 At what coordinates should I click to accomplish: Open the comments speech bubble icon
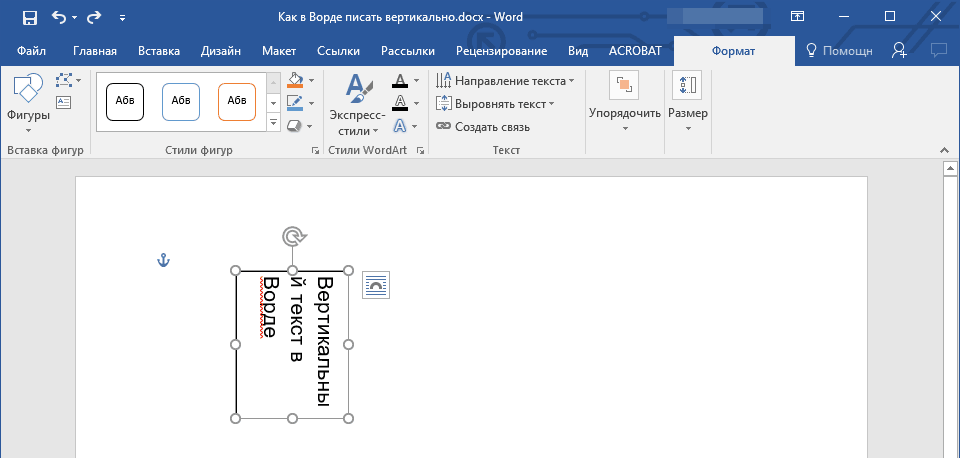click(x=939, y=51)
